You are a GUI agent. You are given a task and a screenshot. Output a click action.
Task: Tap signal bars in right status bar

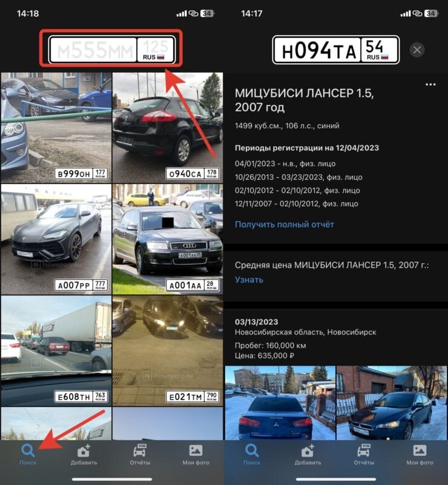[406, 13]
